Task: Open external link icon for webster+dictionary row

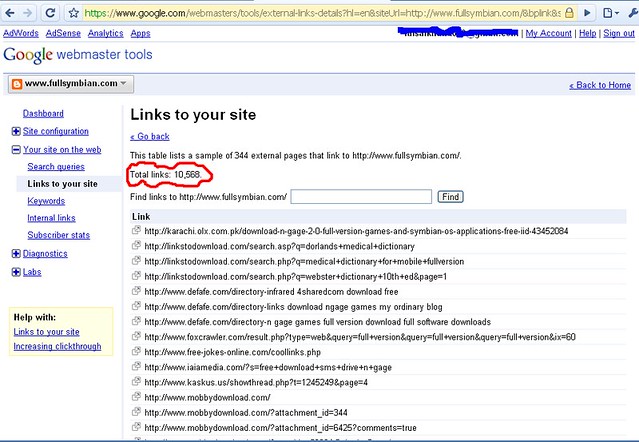Action: (136, 276)
